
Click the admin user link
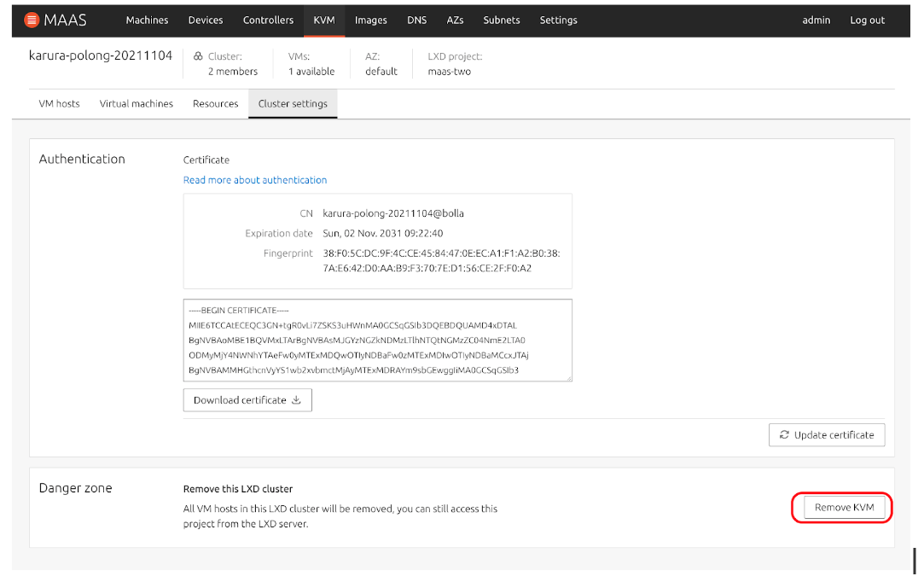pos(816,20)
